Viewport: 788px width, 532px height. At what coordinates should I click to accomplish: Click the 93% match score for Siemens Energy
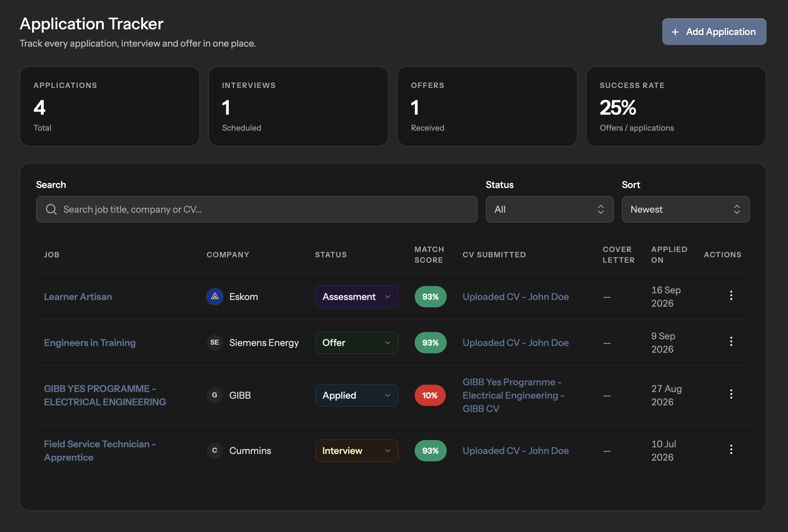430,343
